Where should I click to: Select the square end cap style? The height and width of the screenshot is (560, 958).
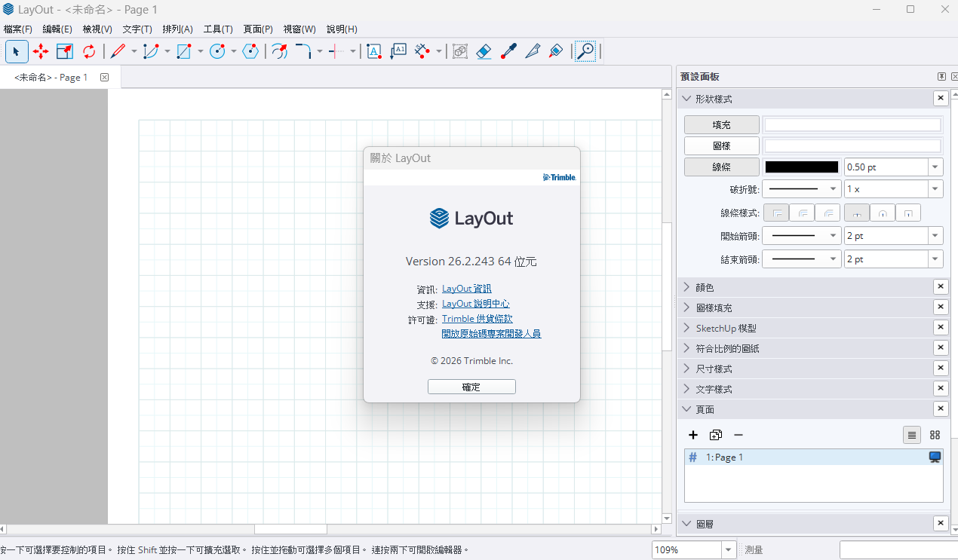[x=908, y=213]
